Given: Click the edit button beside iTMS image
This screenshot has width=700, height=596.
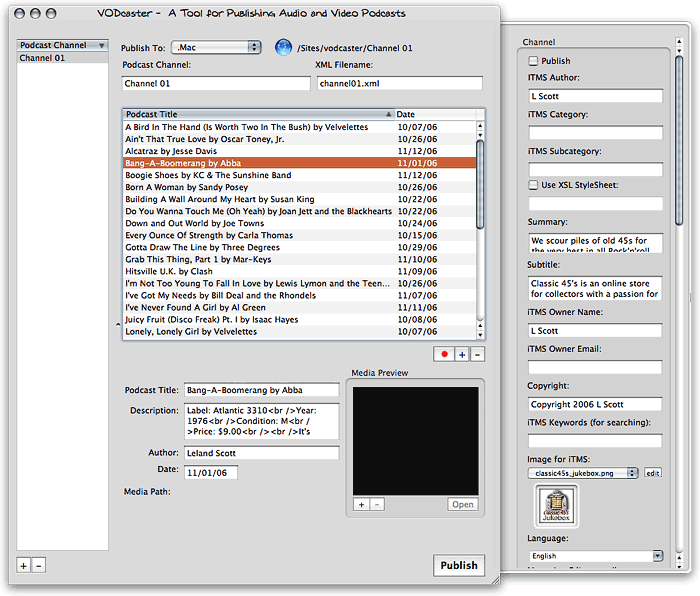Looking at the screenshot, I should click(653, 473).
